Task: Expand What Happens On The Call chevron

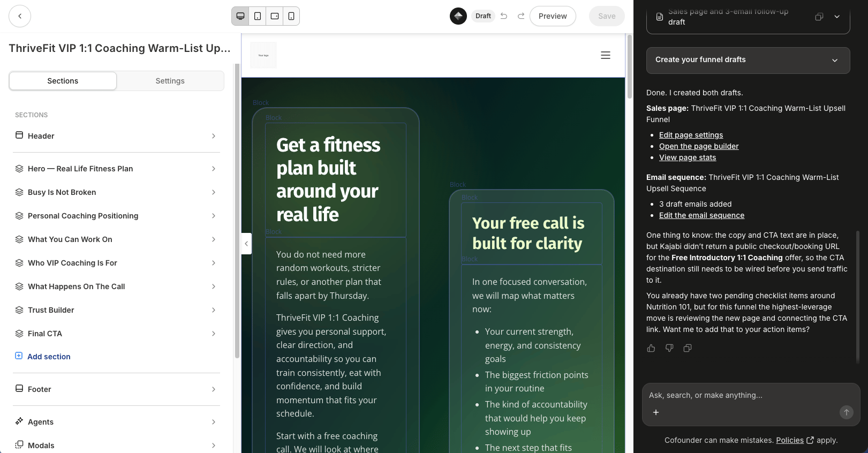Action: point(214,286)
